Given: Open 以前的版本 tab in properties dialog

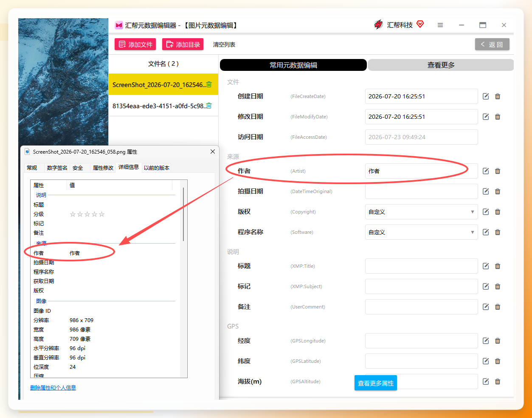Looking at the screenshot, I should [x=157, y=168].
